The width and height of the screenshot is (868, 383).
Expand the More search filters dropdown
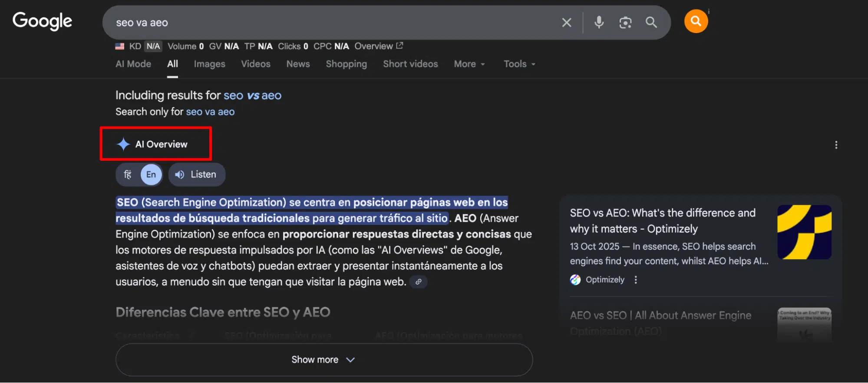pyautogui.click(x=469, y=64)
